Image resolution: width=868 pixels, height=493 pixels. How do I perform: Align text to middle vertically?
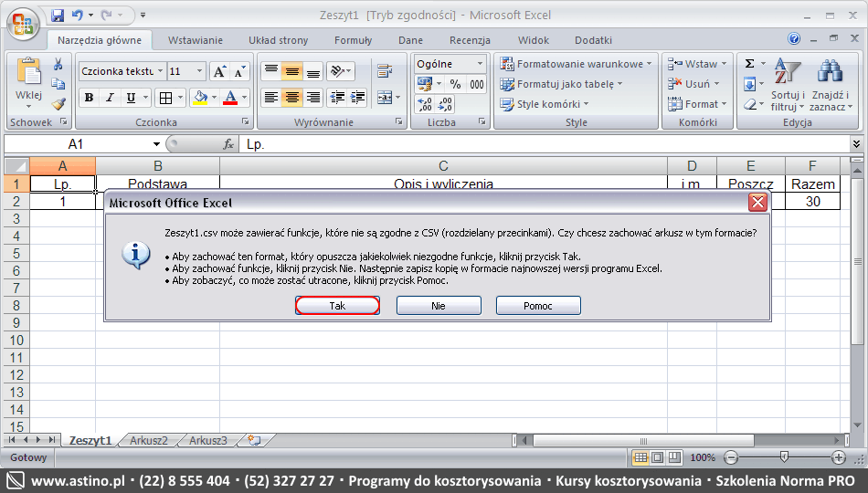(x=291, y=71)
